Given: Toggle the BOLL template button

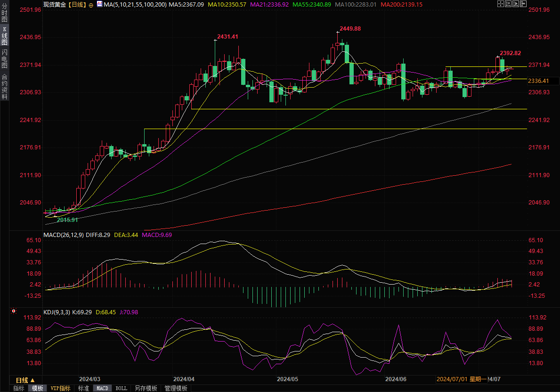Looking at the screenshot, I should [121, 388].
